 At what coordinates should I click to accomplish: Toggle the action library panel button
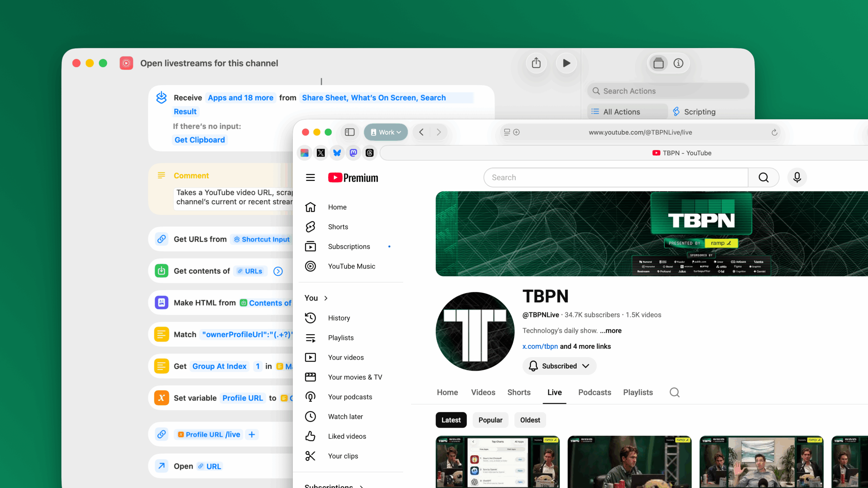point(658,63)
